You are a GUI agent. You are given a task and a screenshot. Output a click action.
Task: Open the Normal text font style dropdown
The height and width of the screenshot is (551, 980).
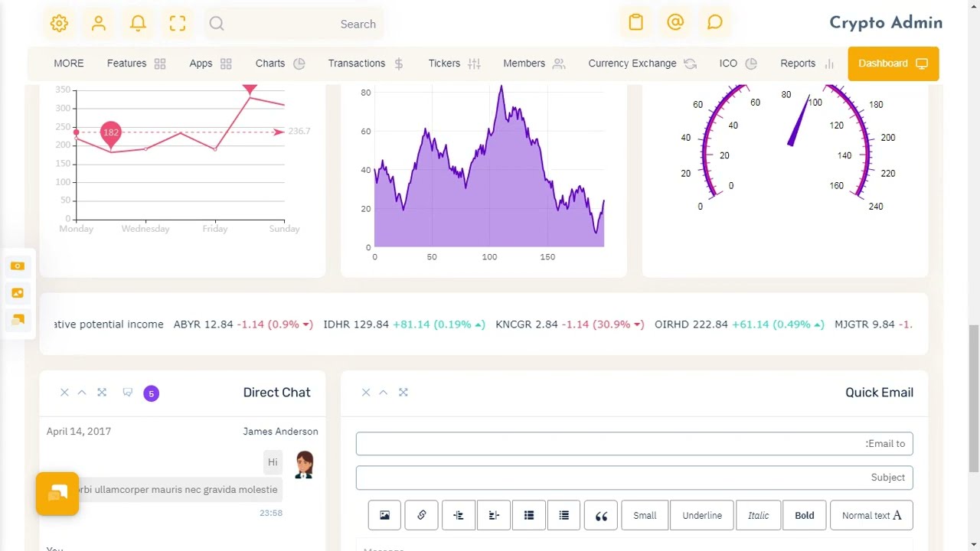pyautogui.click(x=871, y=515)
